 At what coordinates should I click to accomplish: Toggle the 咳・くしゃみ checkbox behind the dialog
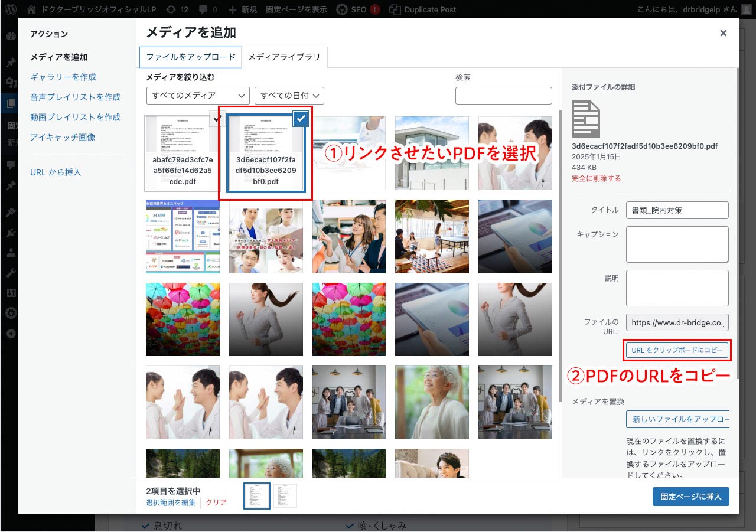click(350, 526)
